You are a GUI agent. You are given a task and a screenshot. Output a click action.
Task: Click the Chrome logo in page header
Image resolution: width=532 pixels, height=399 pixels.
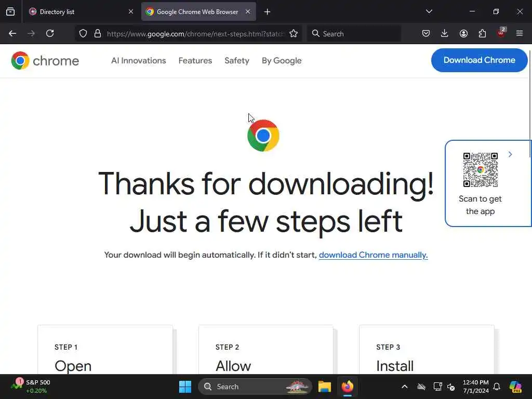(x=45, y=61)
